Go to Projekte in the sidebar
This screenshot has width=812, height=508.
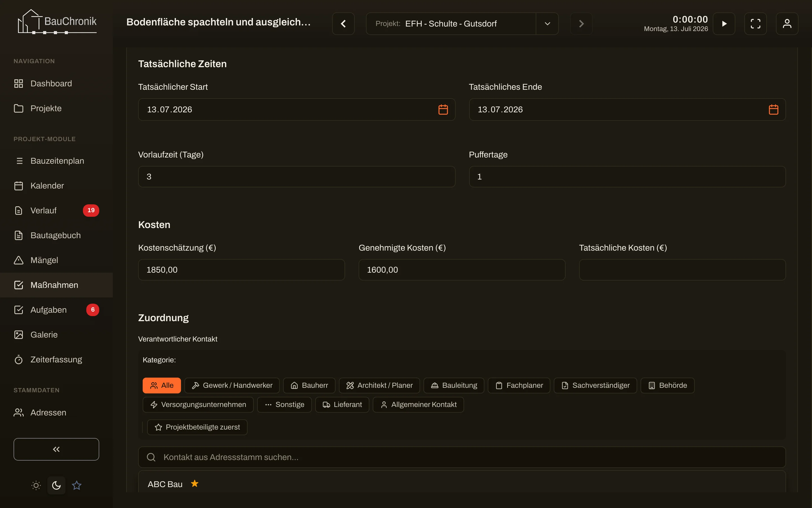[56, 108]
